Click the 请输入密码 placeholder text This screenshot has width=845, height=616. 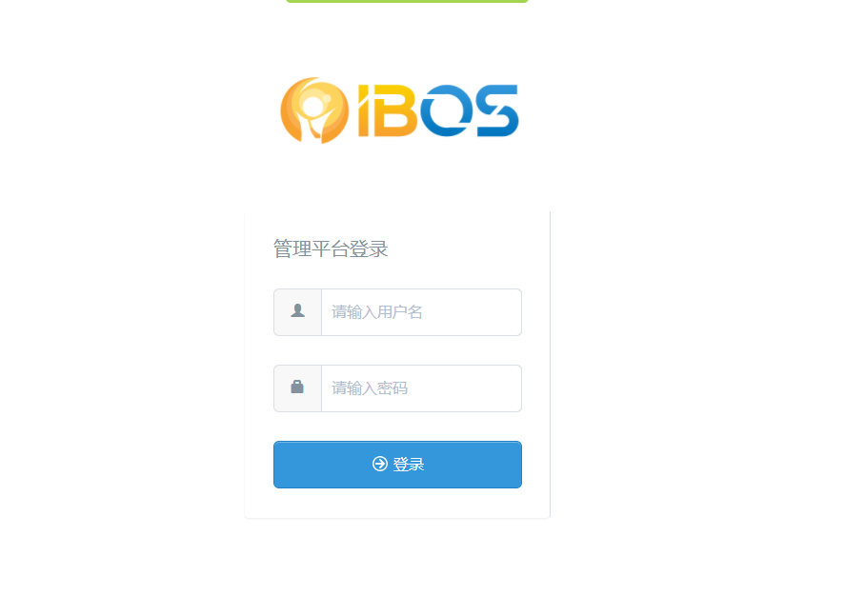[x=369, y=387]
